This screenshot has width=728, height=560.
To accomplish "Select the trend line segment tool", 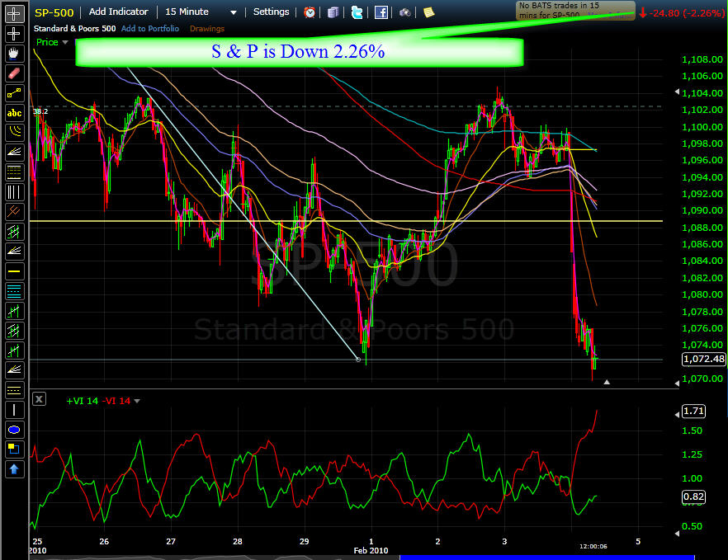I will (x=14, y=93).
